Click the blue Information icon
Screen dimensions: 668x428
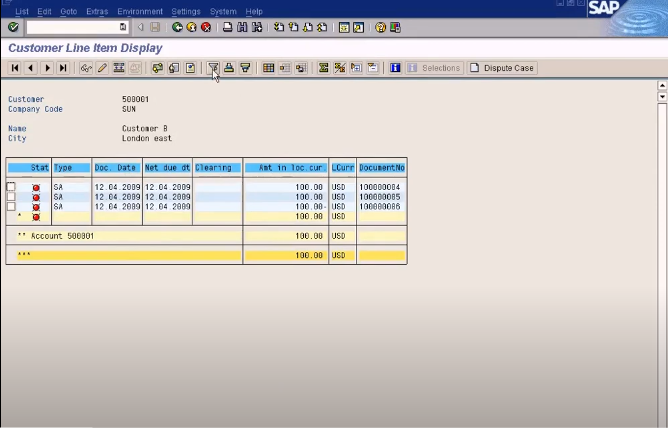point(395,68)
